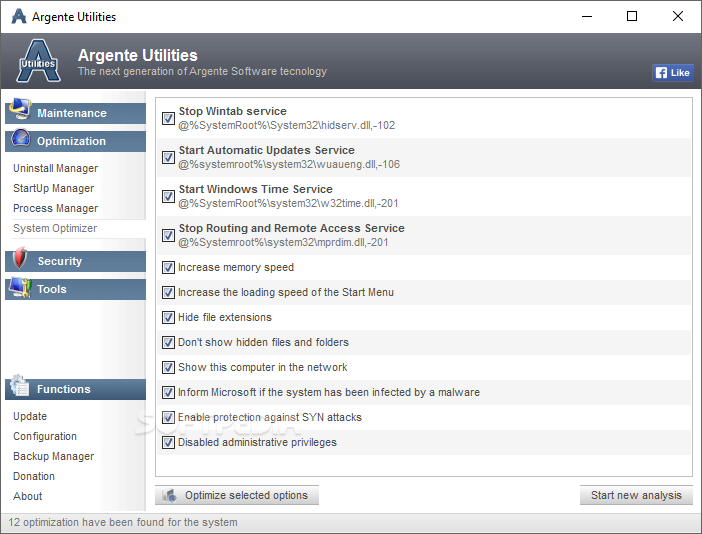Toggle Show this computer in the network

168,367
